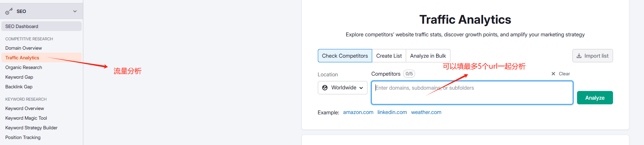Open Position Tracking
The image size is (644, 145).
(x=23, y=137)
